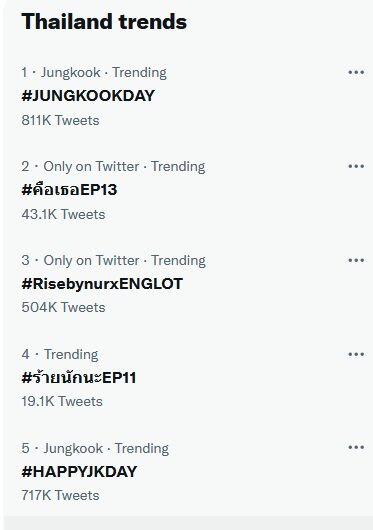This screenshot has height=530, width=373.
Task: Select the 811K Tweets count
Action: pyautogui.click(x=60, y=120)
